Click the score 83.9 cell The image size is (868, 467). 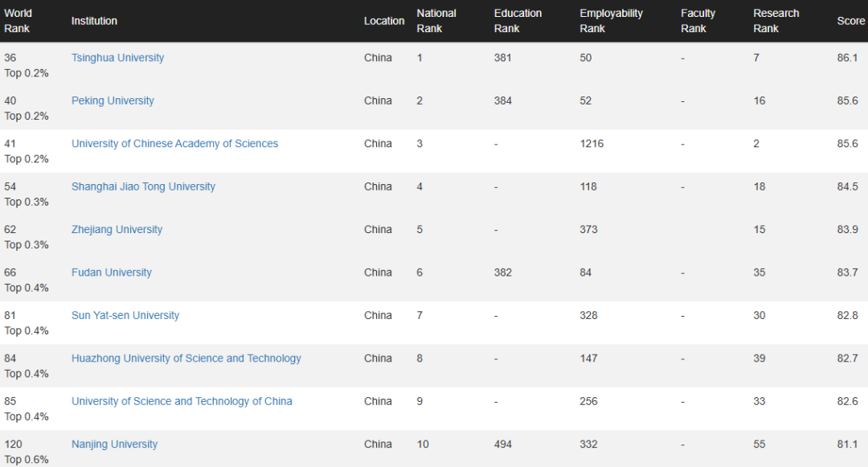pos(847,230)
